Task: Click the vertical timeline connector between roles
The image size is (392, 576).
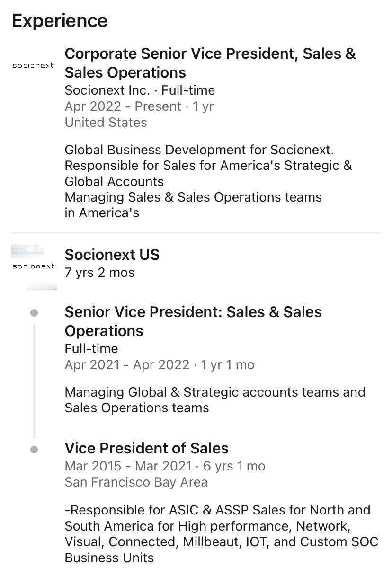Action: click(34, 381)
